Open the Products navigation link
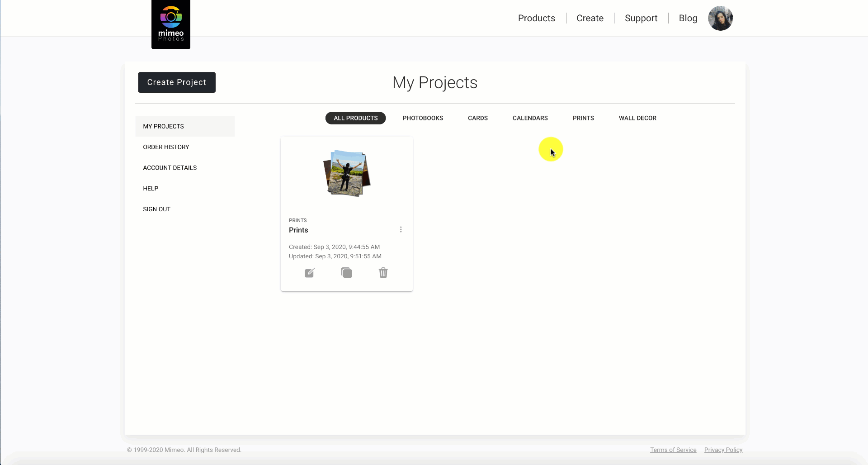The height and width of the screenshot is (465, 868). pos(537,18)
